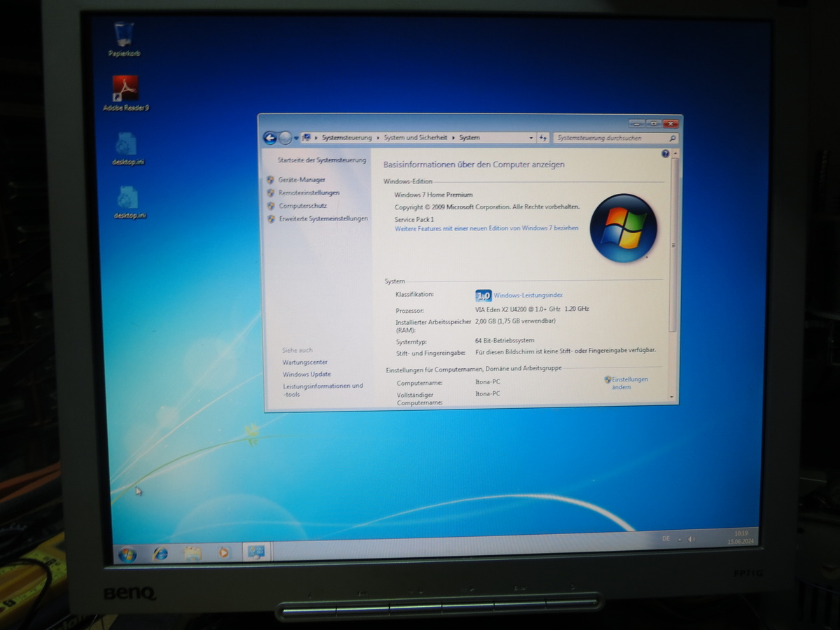840x630 pixels.
Task: Click the search magnifier icon
Action: [x=673, y=139]
